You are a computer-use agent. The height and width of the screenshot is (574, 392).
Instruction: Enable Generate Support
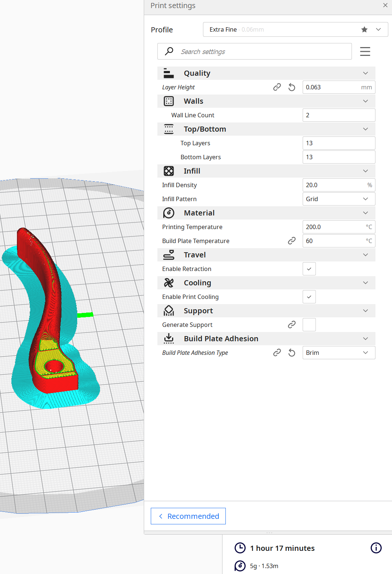(309, 325)
